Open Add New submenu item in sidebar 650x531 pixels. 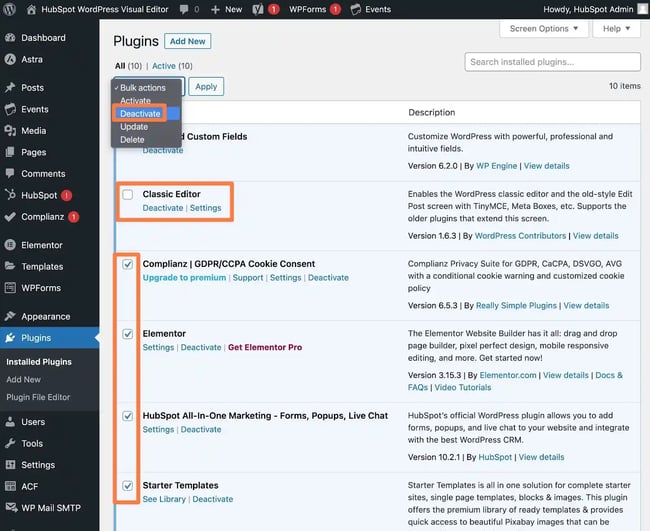coord(24,379)
